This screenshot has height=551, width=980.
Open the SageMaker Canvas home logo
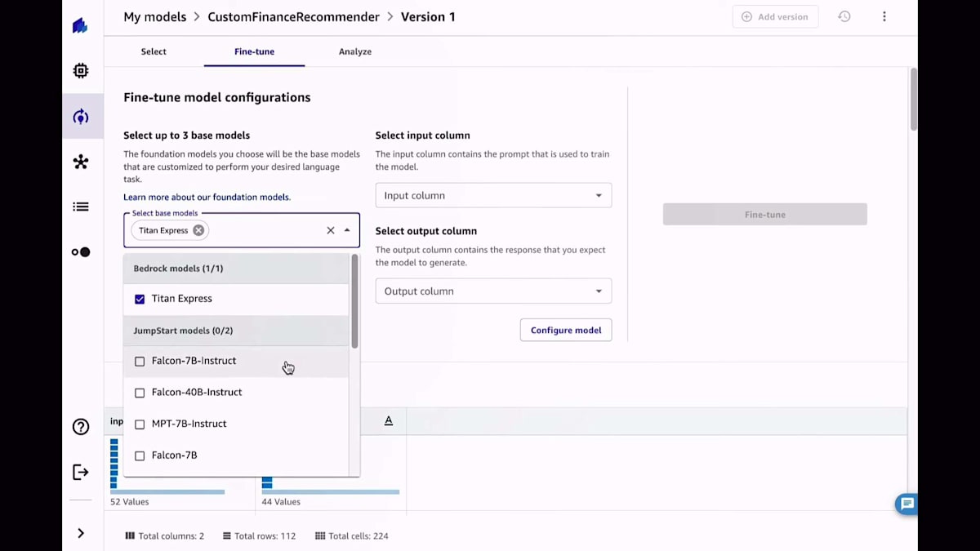click(x=80, y=26)
